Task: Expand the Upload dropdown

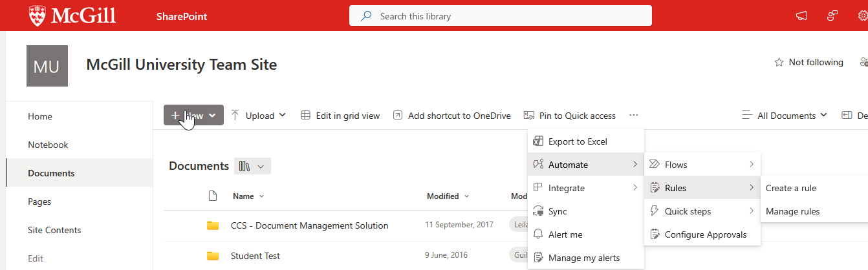Action: point(258,116)
